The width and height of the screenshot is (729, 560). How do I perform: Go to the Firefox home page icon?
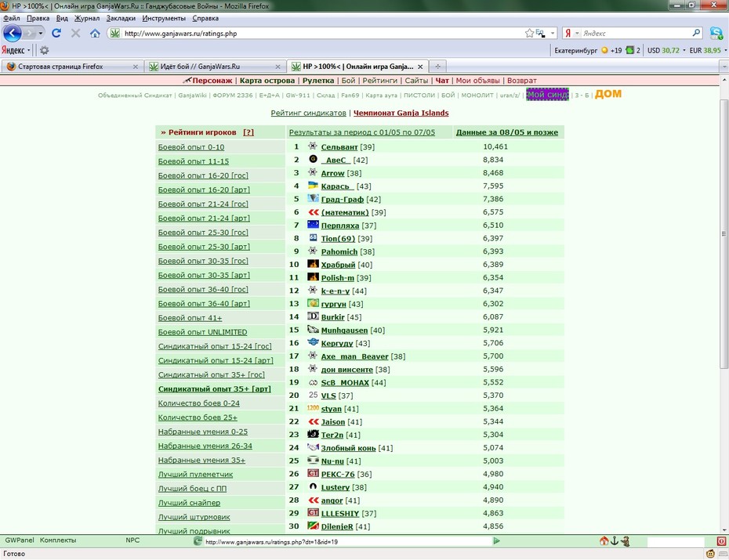click(x=95, y=33)
